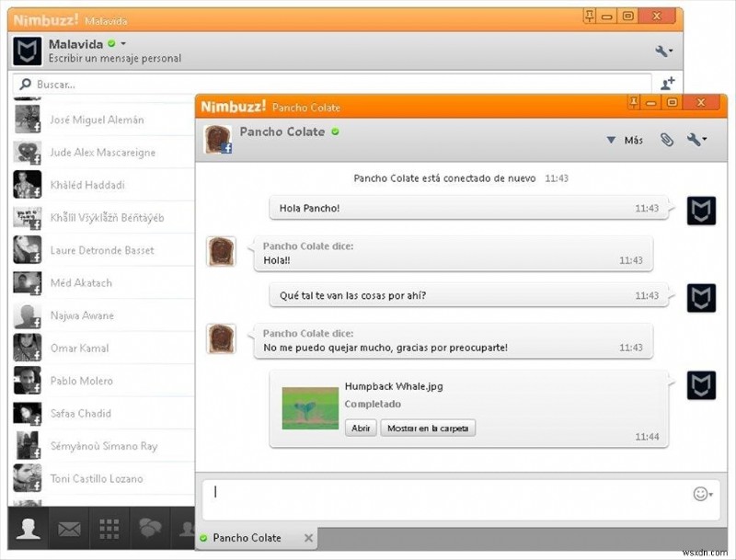Pin the Pancho Colate chat window
Image resolution: width=736 pixels, height=560 pixels.
pyautogui.click(x=633, y=102)
